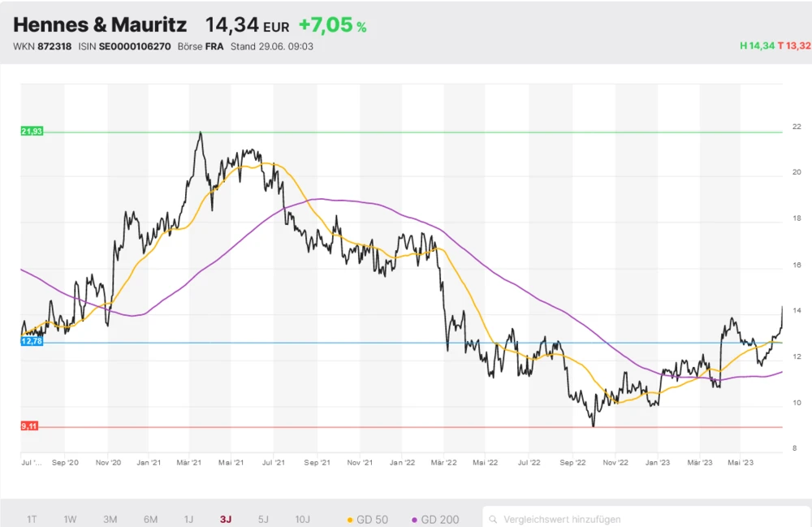Select the 1T time range
The width and height of the screenshot is (812, 527).
click(32, 519)
